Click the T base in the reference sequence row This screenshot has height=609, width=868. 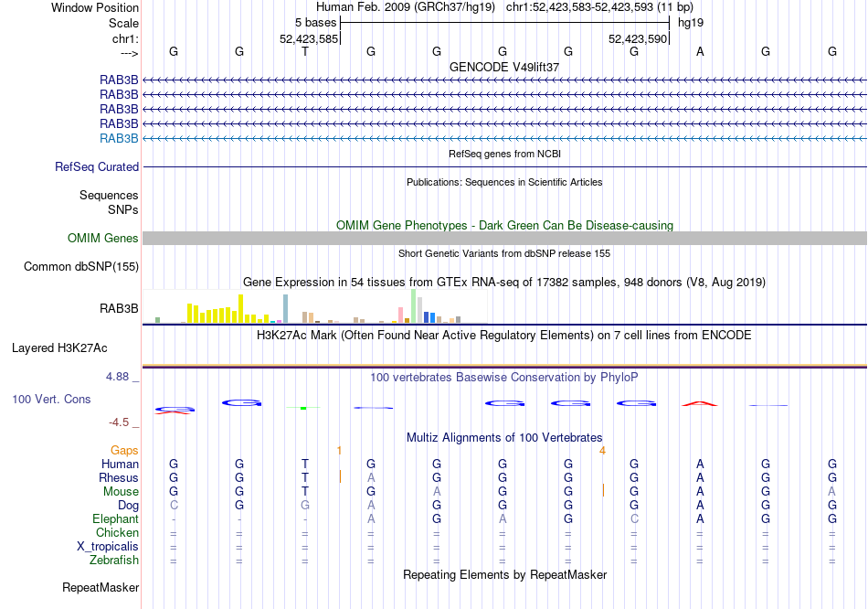click(x=305, y=51)
